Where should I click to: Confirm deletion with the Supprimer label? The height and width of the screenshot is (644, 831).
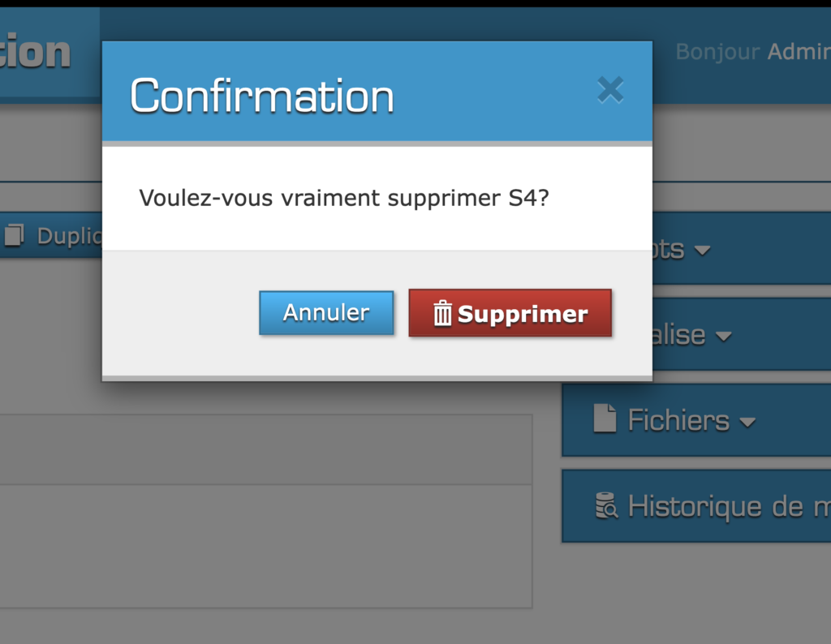[x=523, y=314]
